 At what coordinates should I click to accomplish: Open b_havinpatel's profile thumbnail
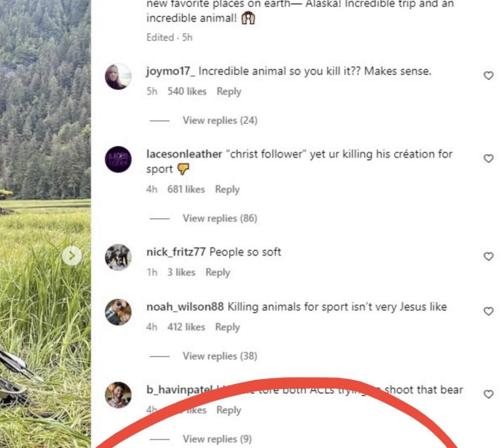tap(118, 394)
